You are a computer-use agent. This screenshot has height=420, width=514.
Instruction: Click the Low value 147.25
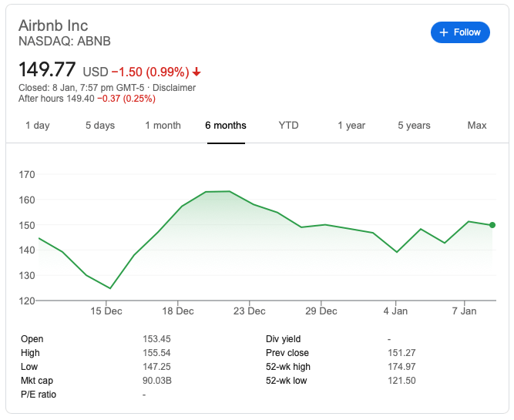click(156, 367)
